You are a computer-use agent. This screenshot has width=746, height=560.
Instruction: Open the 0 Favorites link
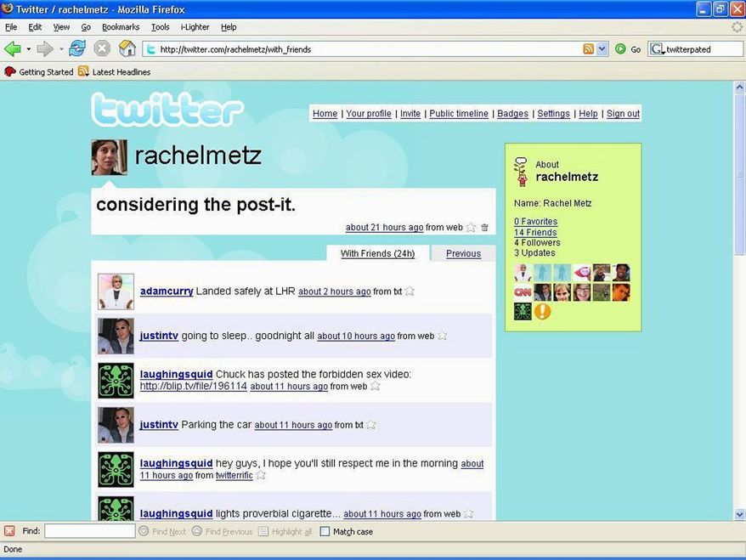tap(536, 221)
